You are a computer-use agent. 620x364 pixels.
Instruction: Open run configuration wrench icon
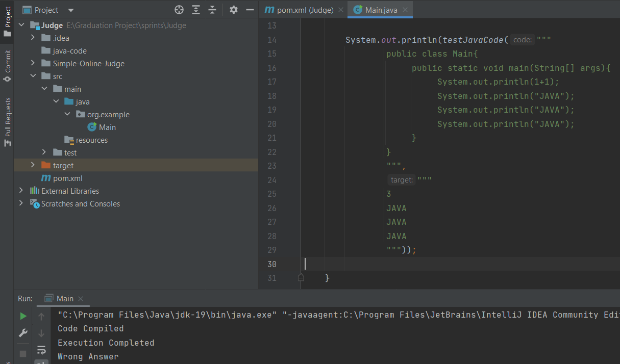coord(23,333)
